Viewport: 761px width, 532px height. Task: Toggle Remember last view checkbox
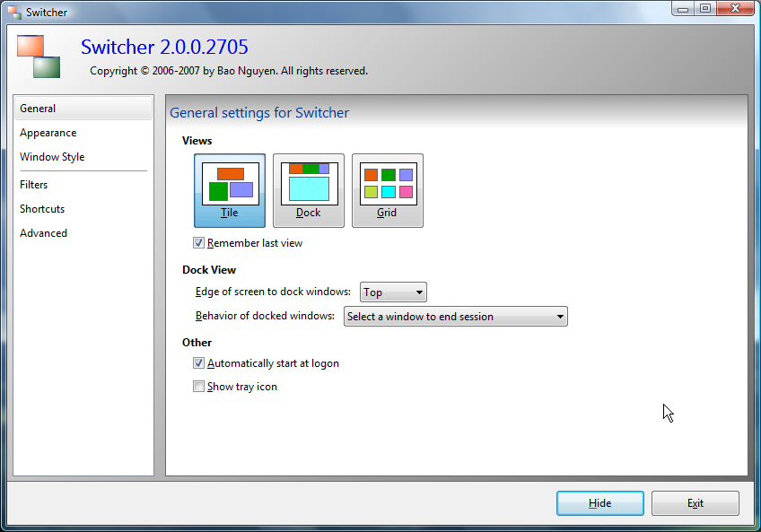click(198, 243)
